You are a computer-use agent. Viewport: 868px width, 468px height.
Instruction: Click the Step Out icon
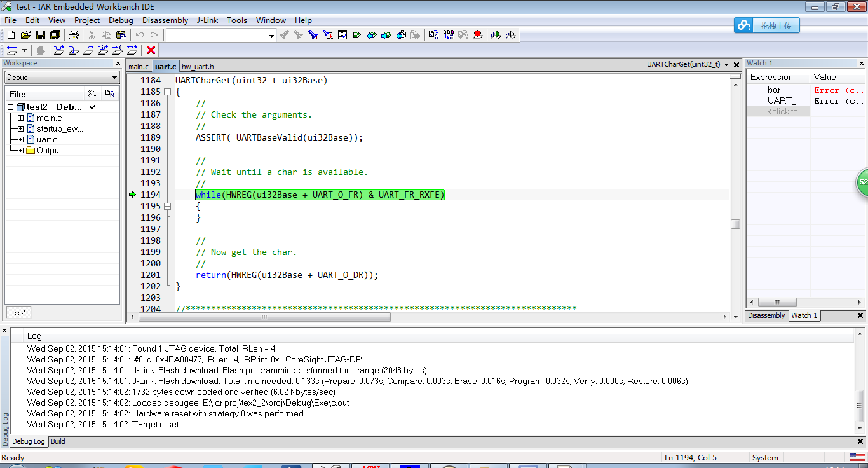[88, 50]
